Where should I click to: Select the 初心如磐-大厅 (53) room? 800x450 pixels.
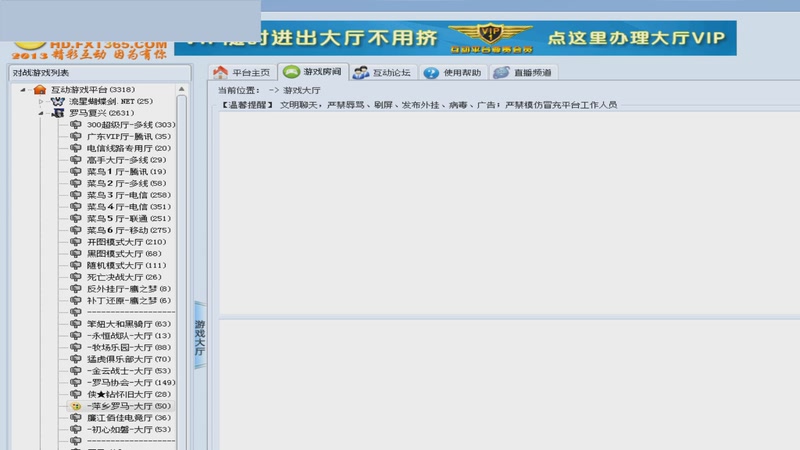pyautogui.click(x=129, y=430)
